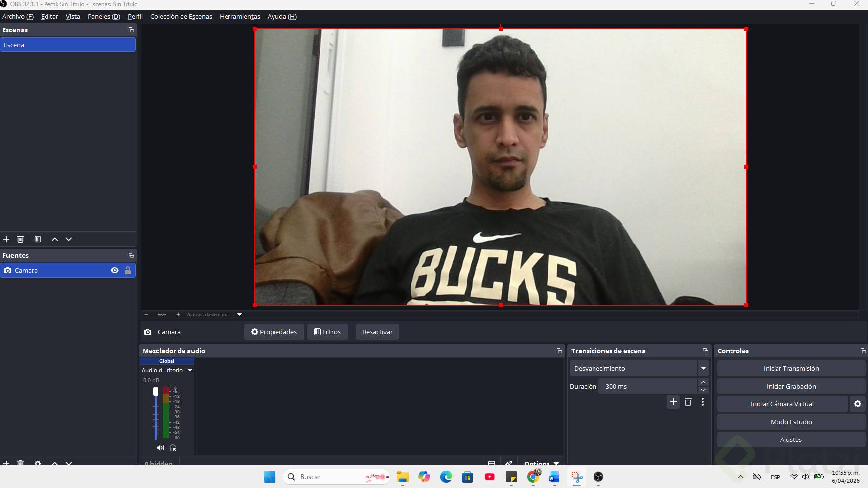Screen dimensions: 868x488
Task: Decrease the Duración value with down arrow
Action: pos(703,390)
